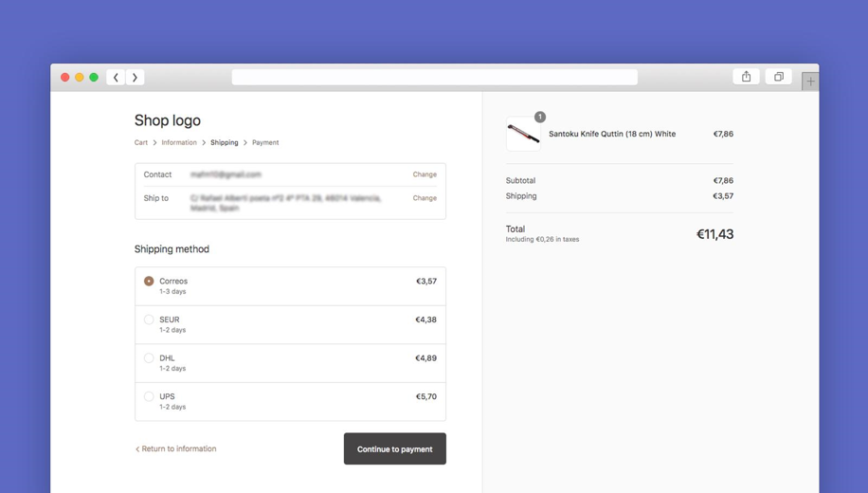
Task: Open the browser share icon
Action: click(x=746, y=77)
